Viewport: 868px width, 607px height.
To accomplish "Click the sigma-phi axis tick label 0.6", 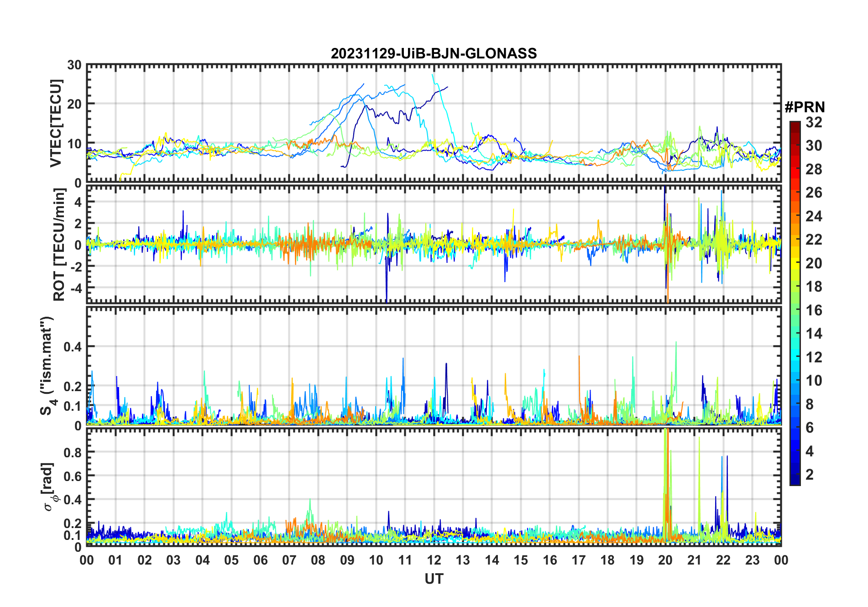I will [73, 476].
